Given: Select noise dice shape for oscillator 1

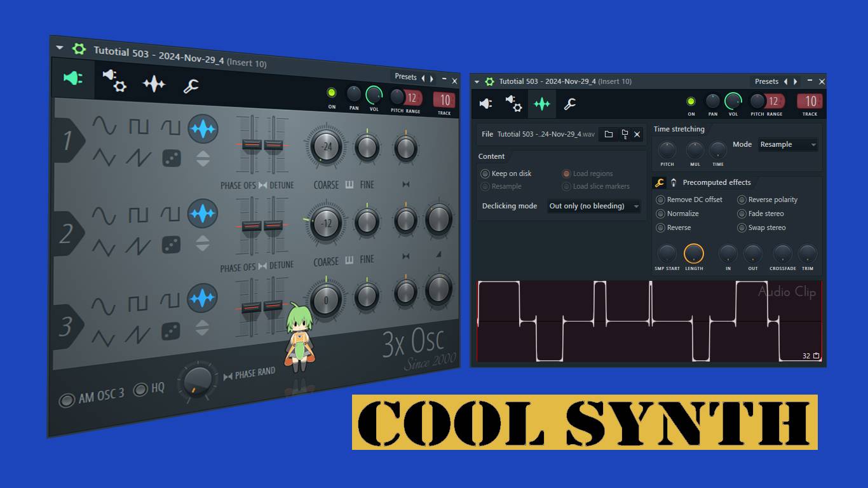Looking at the screenshot, I should point(172,158).
